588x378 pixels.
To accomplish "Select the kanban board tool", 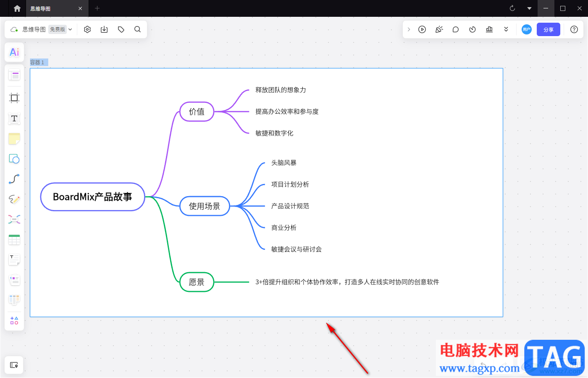I will [14, 300].
